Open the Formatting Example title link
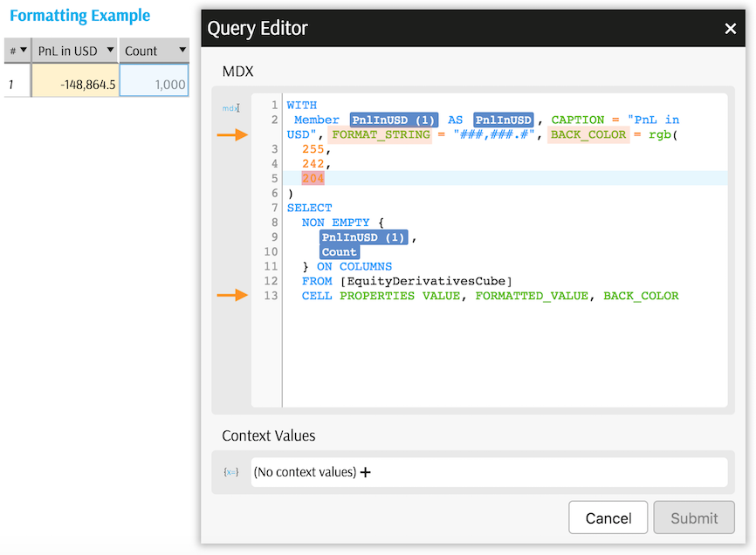This screenshot has width=756, height=555. coord(80,16)
